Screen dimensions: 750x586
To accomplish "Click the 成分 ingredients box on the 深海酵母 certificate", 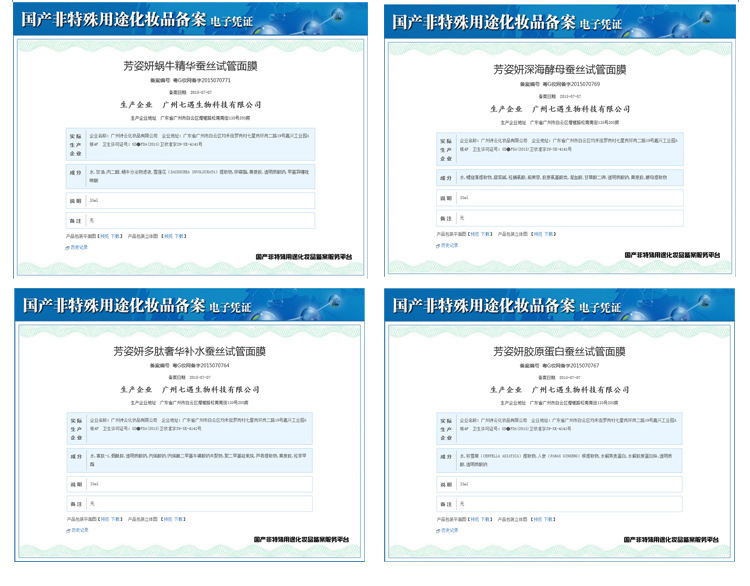I will tap(570, 177).
